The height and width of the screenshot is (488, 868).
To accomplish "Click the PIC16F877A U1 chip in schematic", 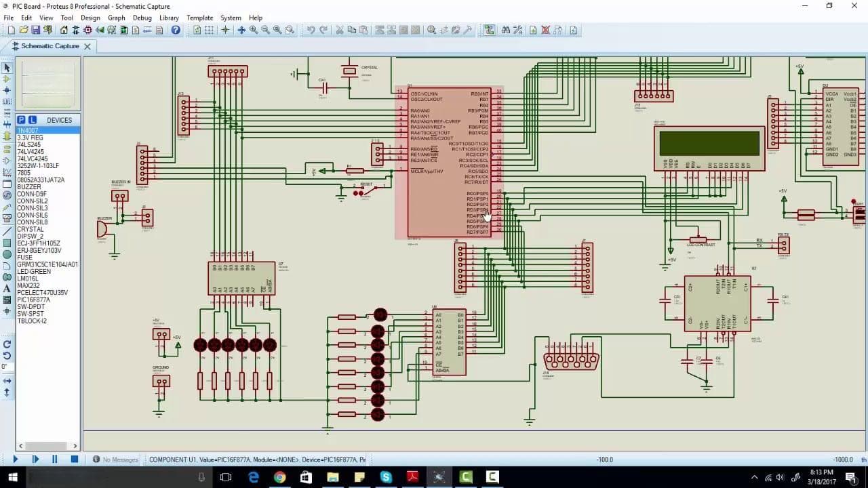I will tap(448, 163).
